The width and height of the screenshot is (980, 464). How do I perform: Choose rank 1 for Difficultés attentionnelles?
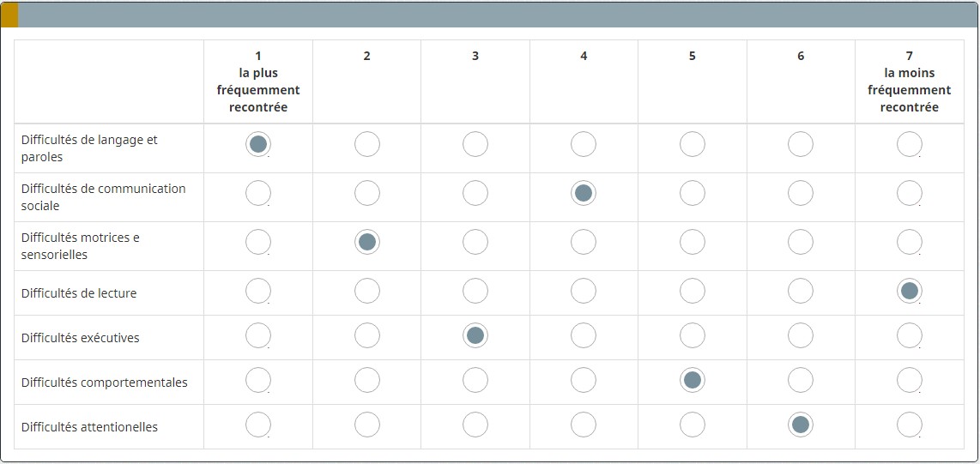point(258,425)
